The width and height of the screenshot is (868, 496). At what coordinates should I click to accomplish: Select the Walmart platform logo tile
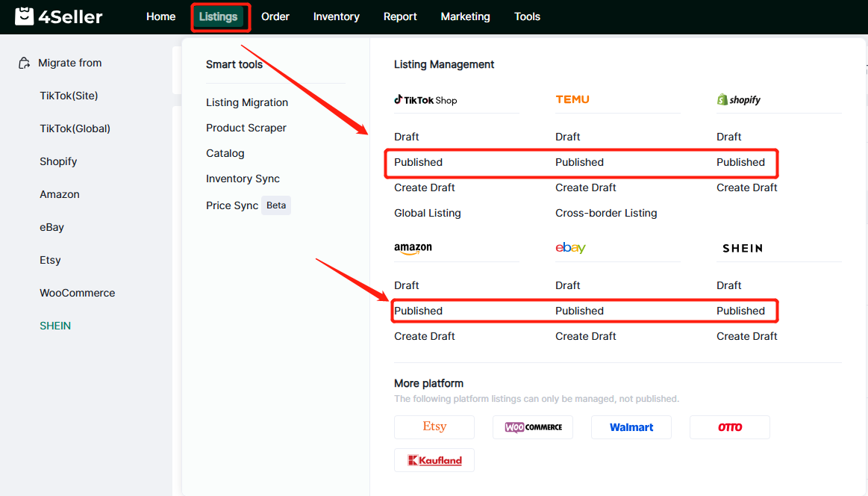point(631,427)
